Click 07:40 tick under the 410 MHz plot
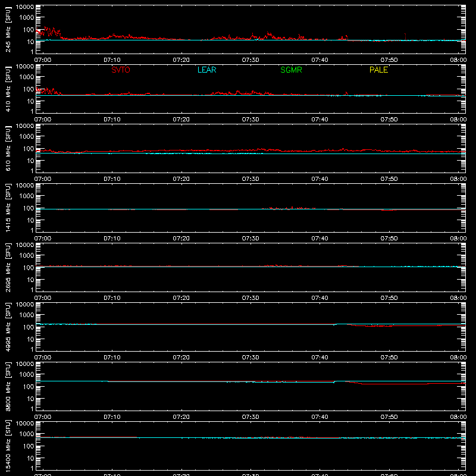The height and width of the screenshot is (476, 476). 320,120
